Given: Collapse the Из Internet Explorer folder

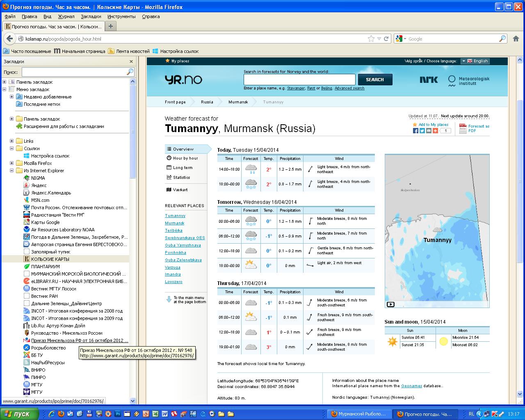Looking at the screenshot, I should pos(12,171).
